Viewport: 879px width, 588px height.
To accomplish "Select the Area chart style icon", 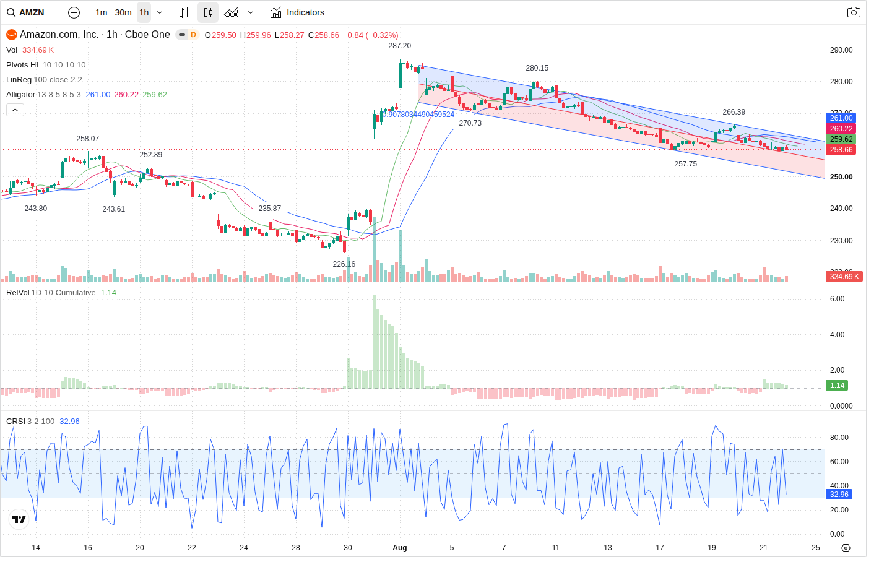I will click(232, 12).
